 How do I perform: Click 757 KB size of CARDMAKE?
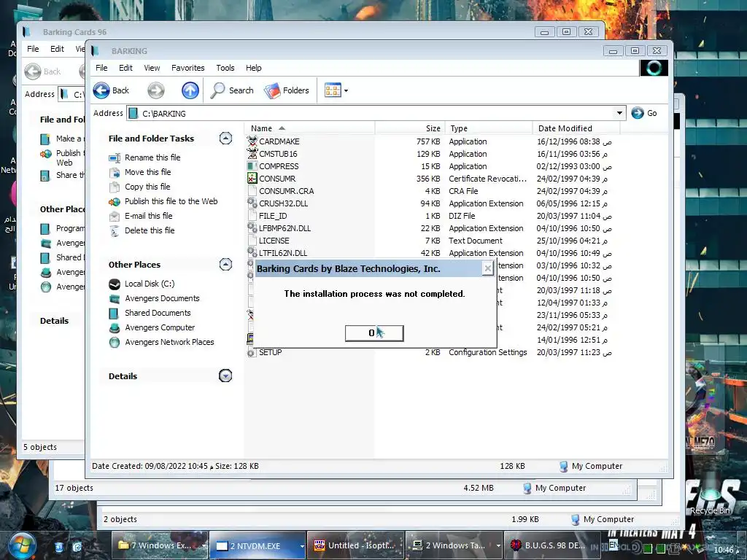427,141
